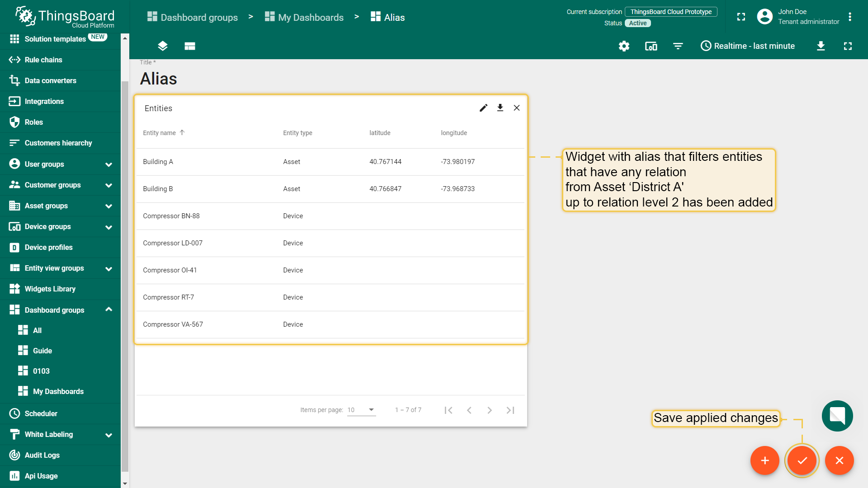Sort table by Entity type column
Image resolution: width=868 pixels, height=488 pixels.
pos(297,133)
